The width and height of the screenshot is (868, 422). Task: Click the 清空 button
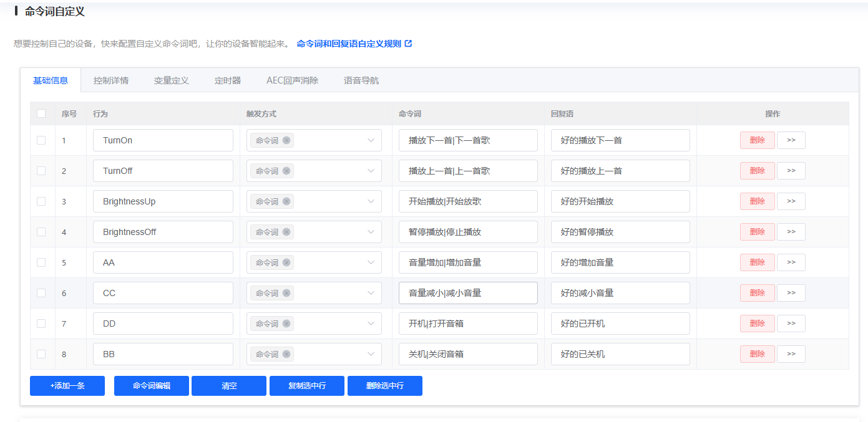point(228,385)
